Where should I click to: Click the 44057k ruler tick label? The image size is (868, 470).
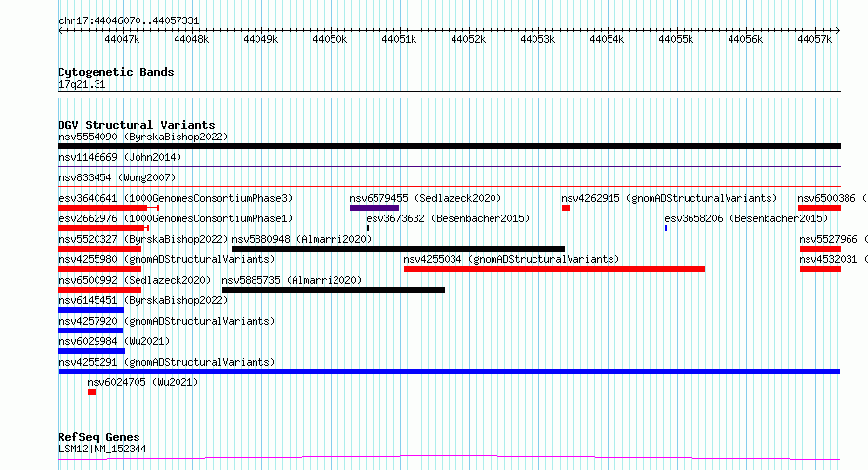814,39
